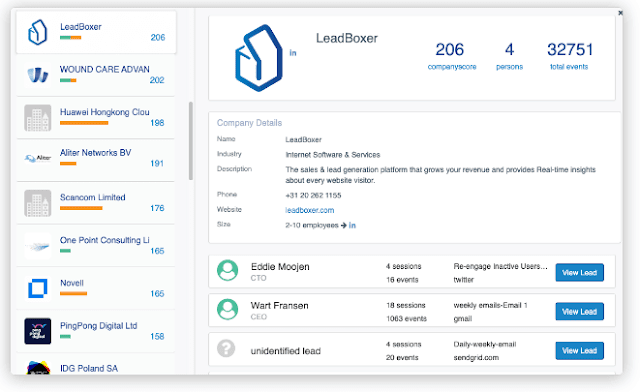Click Internet Software & Services industry value
640x392 pixels.
333,155
